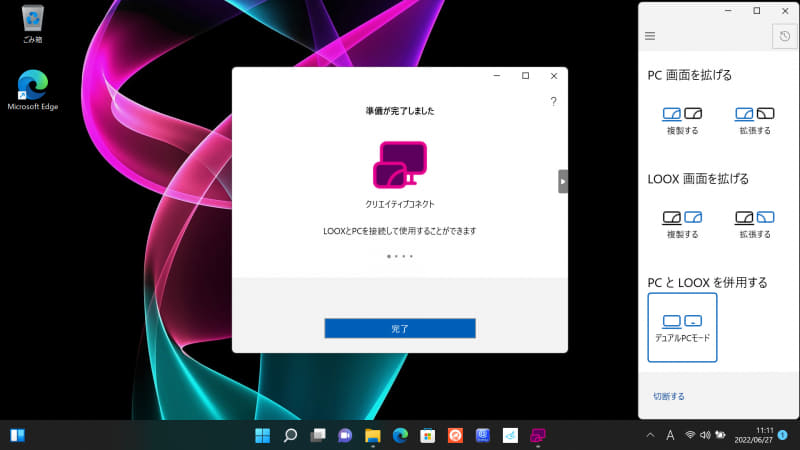Expand the side arrow tab on dialog edge
The image size is (800, 450).
563,182
